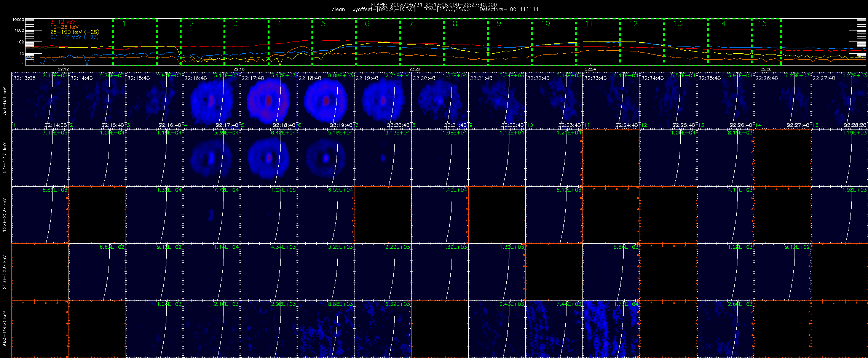
Task: Select interval marker 7 in light curve
Action: (411, 24)
